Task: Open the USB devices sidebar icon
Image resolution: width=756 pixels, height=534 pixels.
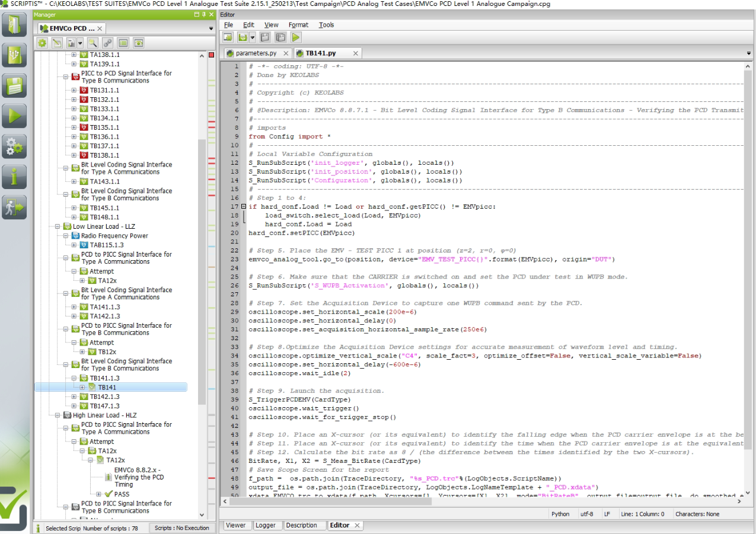Action: click(x=15, y=55)
